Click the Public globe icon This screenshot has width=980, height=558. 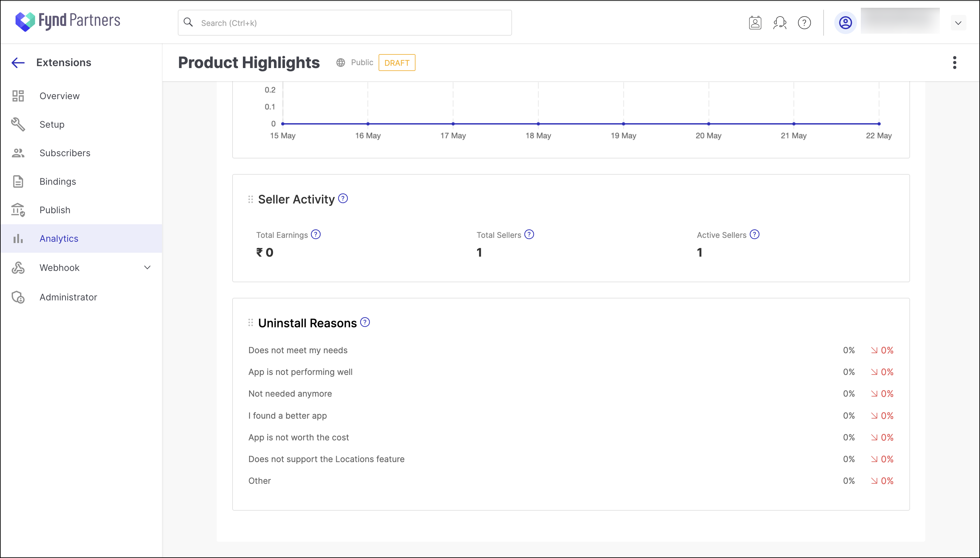click(340, 63)
